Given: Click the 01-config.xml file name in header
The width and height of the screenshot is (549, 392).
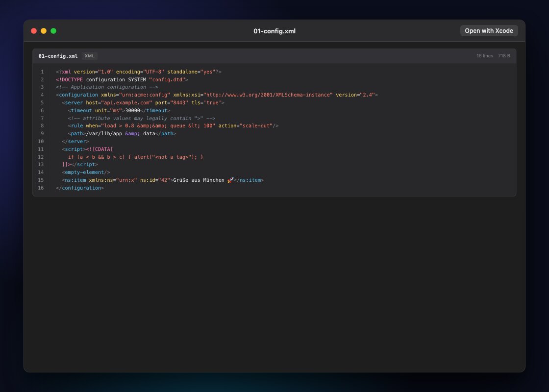Looking at the screenshot, I should [58, 56].
